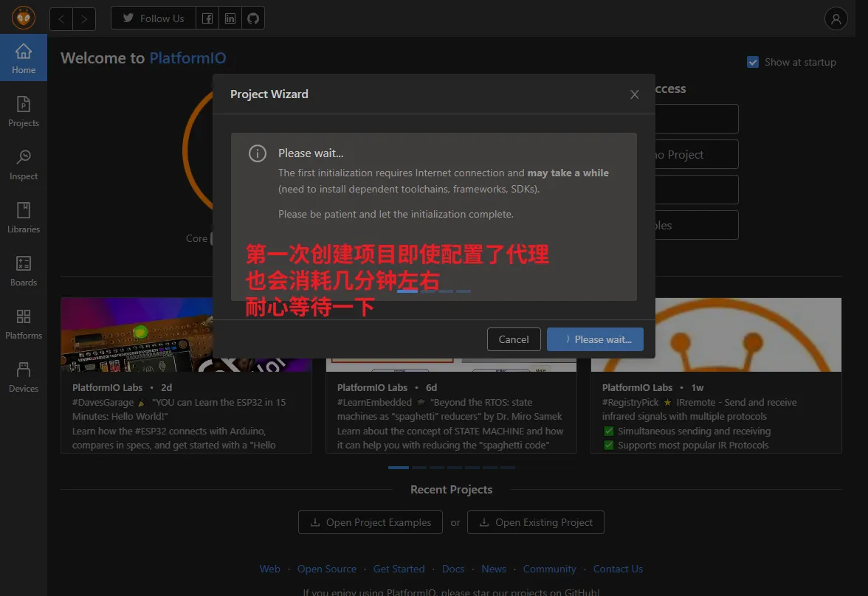868x596 pixels.
Task: Open the Open Source footer link
Action: coord(326,569)
